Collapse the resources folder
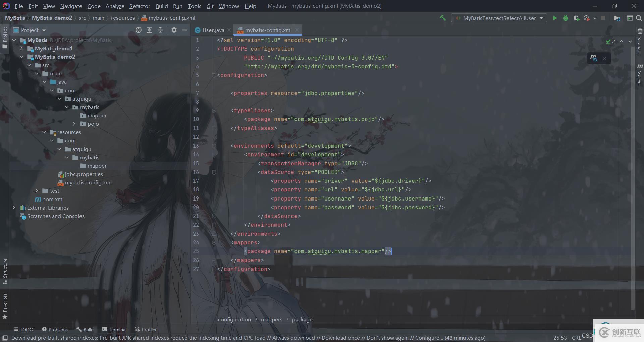The height and width of the screenshot is (342, 644). pos(44,132)
